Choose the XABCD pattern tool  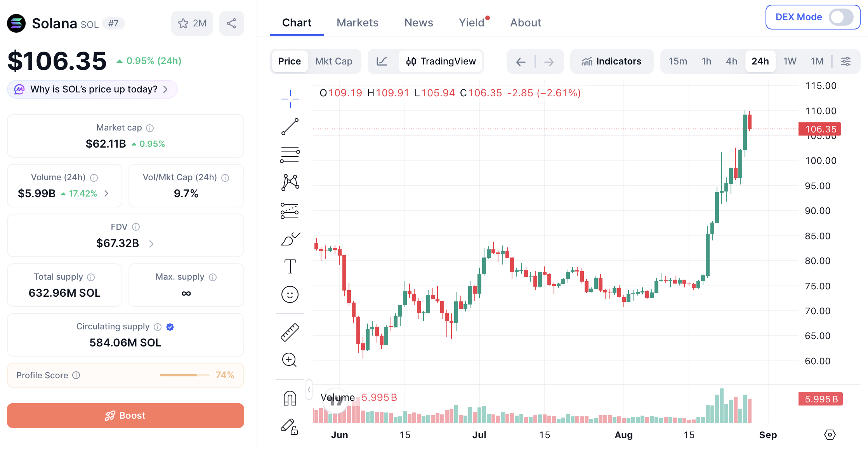290,182
